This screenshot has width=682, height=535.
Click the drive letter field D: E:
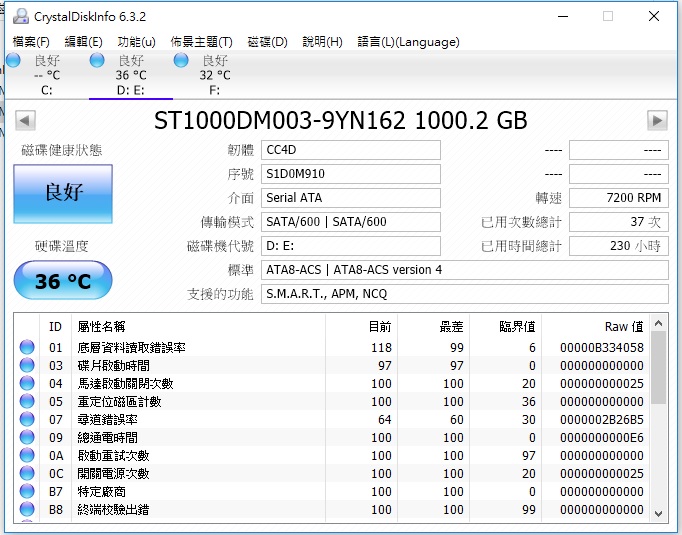tap(351, 246)
